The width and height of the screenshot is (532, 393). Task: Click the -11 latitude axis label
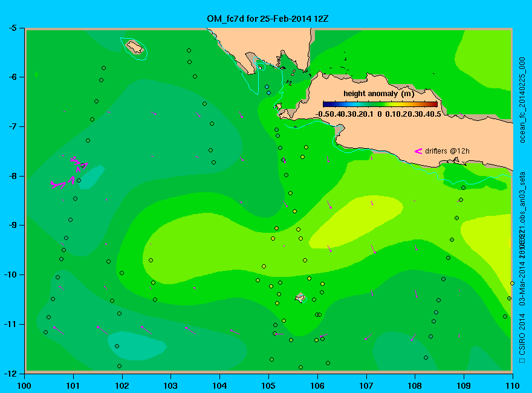[10, 324]
